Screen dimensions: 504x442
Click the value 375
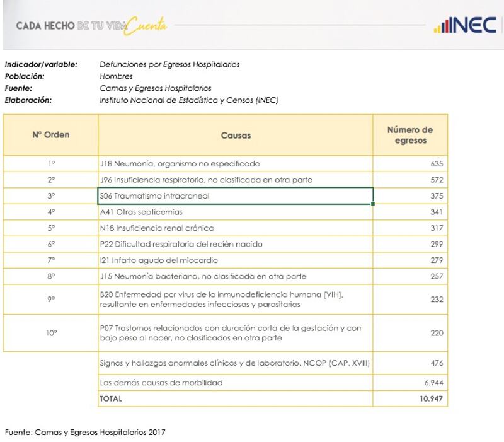coord(437,196)
